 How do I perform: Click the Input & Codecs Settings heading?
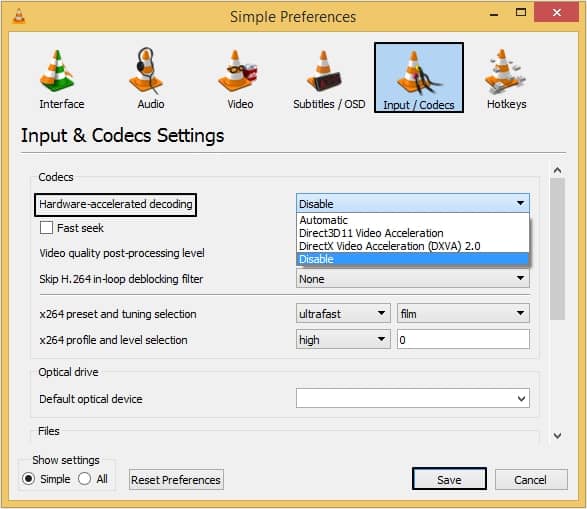(x=122, y=135)
